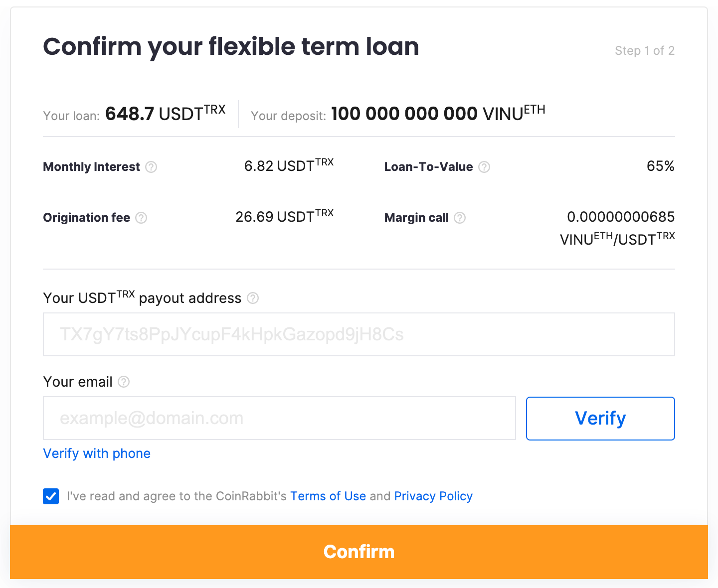Click the help icon beside Your email
The image size is (718, 588).
(123, 382)
